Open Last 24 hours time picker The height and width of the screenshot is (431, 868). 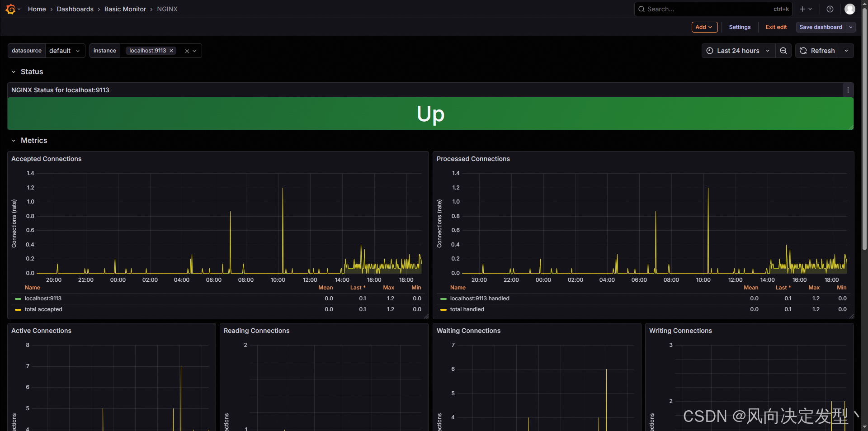tap(738, 51)
